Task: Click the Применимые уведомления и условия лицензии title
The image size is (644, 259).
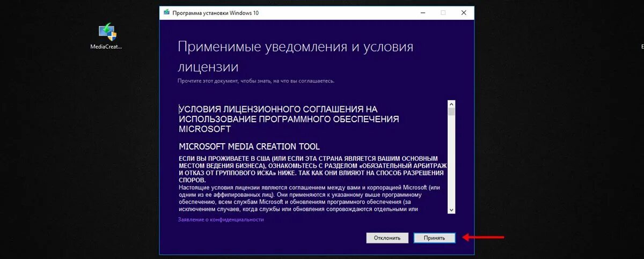Action: [x=296, y=56]
